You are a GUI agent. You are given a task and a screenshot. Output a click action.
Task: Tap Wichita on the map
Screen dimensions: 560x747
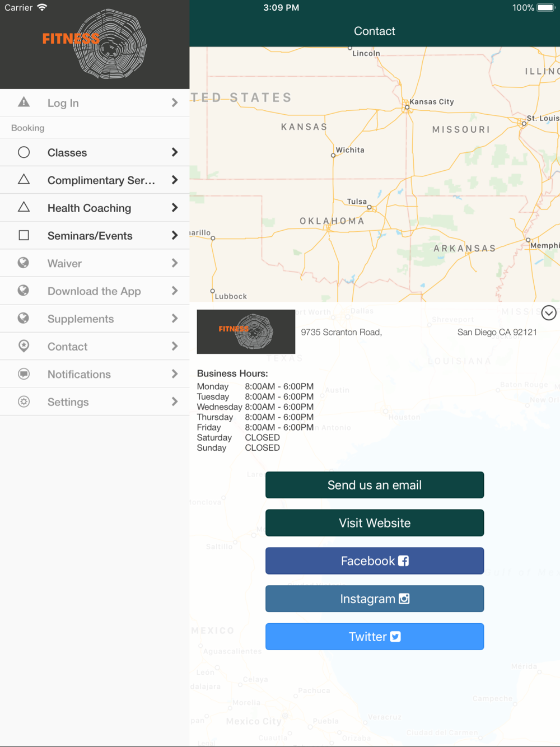[350, 150]
